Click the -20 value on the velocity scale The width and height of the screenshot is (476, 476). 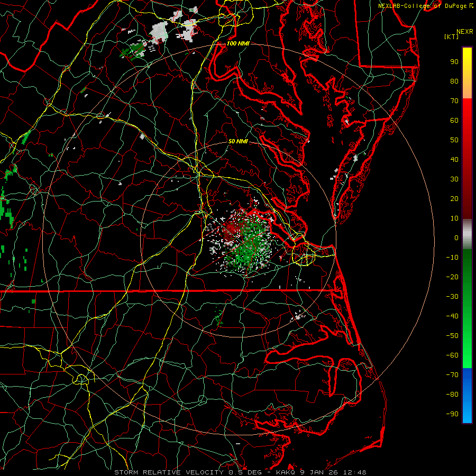click(452, 277)
